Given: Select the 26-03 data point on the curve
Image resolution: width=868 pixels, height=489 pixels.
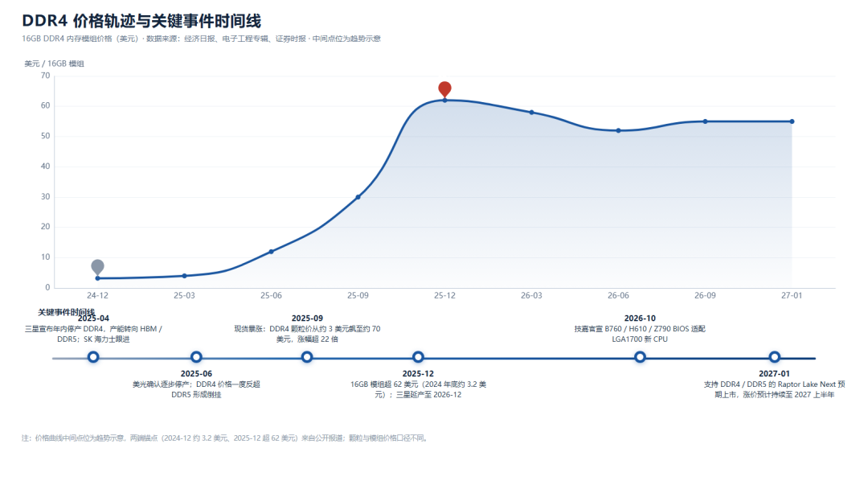Looking at the screenshot, I should click(x=531, y=113).
